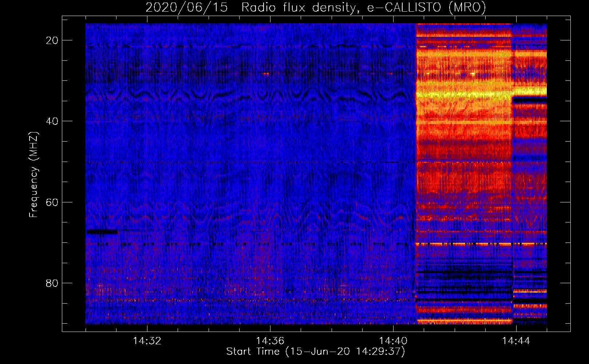Click the 'Frequency (MHZ)' axis label
Image resolution: width=589 pixels, height=364 pixels.
[33, 175]
